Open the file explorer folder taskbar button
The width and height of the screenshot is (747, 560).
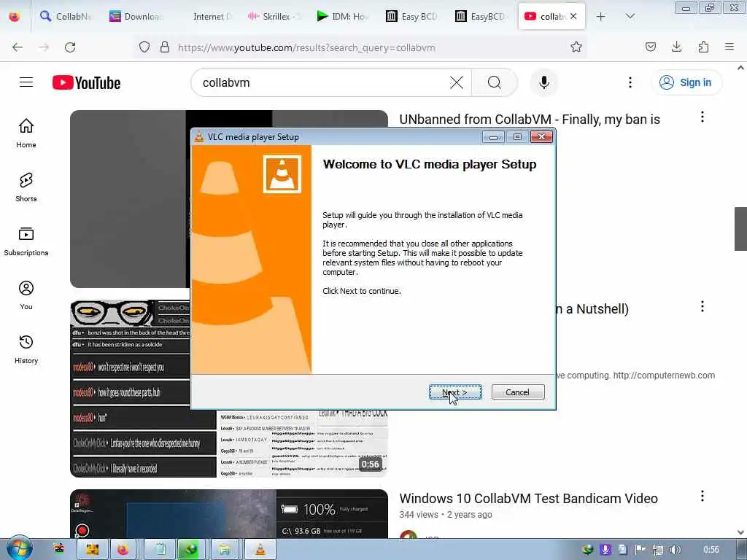224,550
